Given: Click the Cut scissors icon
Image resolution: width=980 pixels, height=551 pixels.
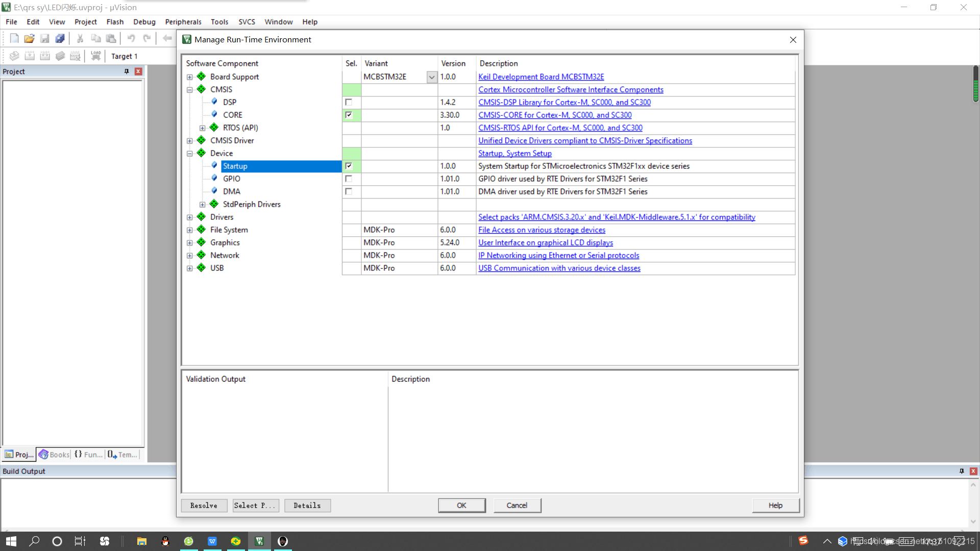Looking at the screenshot, I should [80, 38].
